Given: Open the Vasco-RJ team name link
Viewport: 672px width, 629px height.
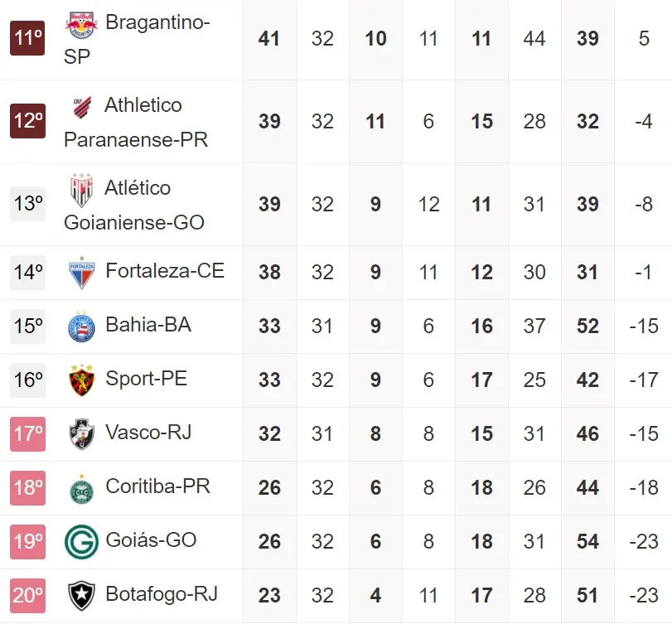Looking at the screenshot, I should point(148,433).
